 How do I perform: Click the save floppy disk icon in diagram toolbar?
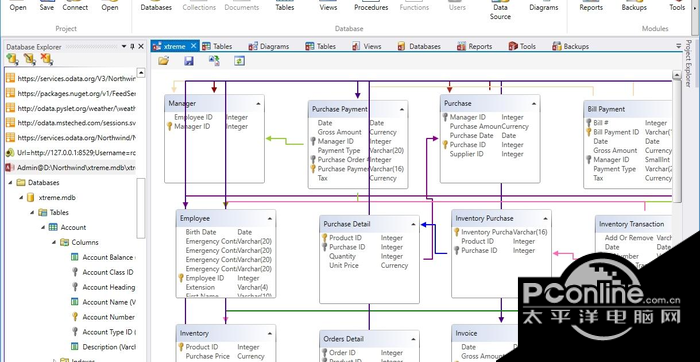189,61
